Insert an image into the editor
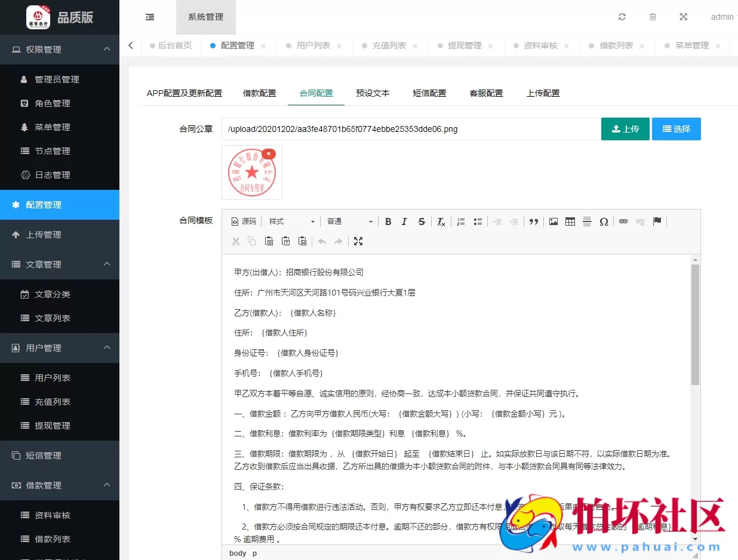The height and width of the screenshot is (560, 738). point(553,221)
